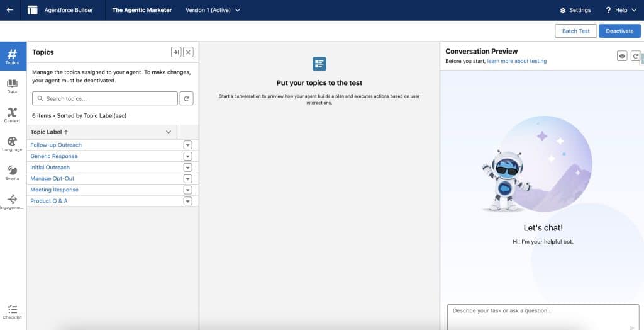Click the Agentforce Builder title text
The height and width of the screenshot is (330, 644).
[x=69, y=10]
